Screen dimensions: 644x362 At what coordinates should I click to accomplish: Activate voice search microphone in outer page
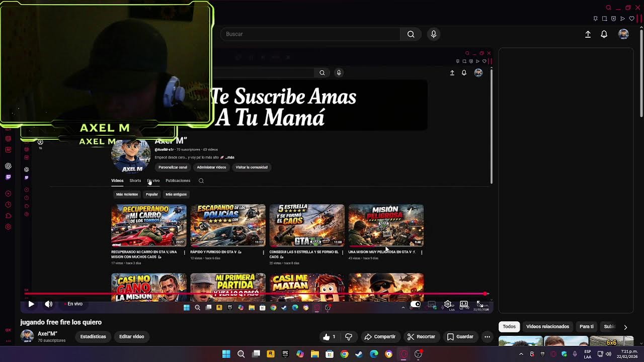coord(434,34)
